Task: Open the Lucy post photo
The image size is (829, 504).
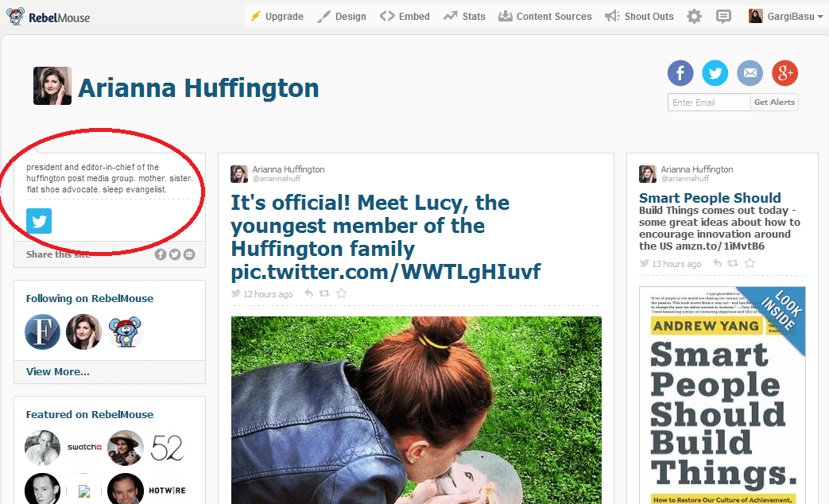Action: click(x=416, y=410)
